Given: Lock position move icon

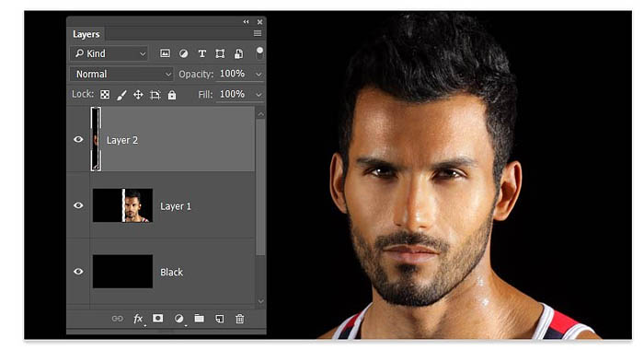Looking at the screenshot, I should [138, 95].
